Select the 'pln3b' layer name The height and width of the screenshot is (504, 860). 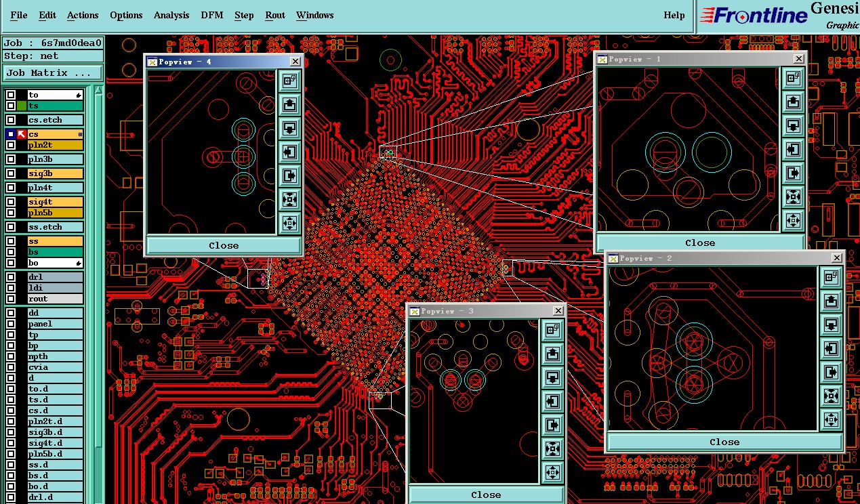coord(56,159)
